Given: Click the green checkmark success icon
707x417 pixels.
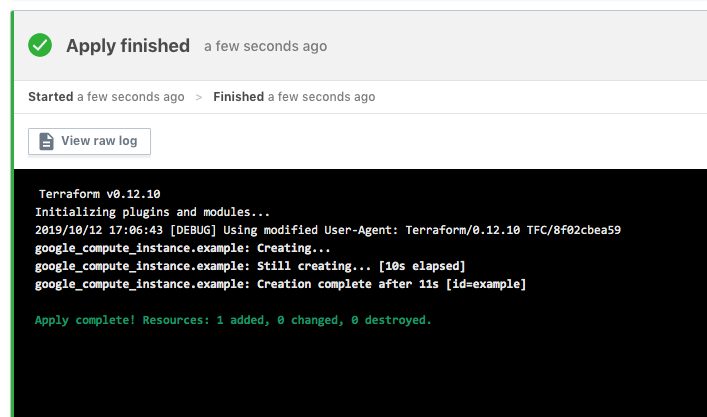Looking at the screenshot, I should coord(40,45).
